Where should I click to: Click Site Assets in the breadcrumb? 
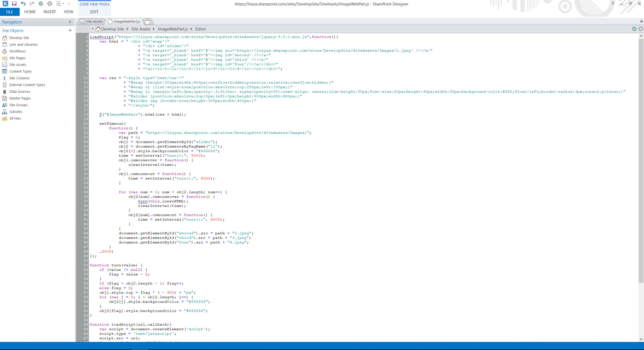[141, 29]
